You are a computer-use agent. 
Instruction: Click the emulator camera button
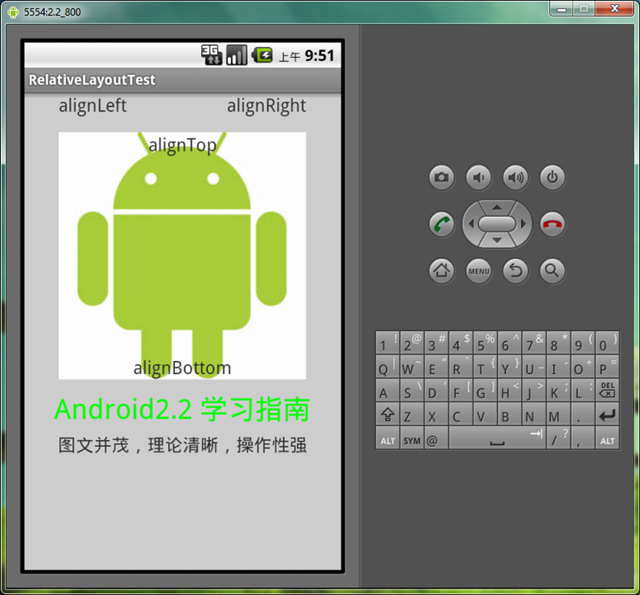click(442, 178)
